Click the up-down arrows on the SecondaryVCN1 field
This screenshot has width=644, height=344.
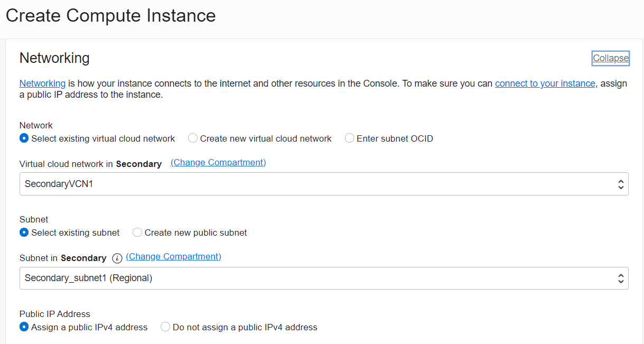click(620, 184)
